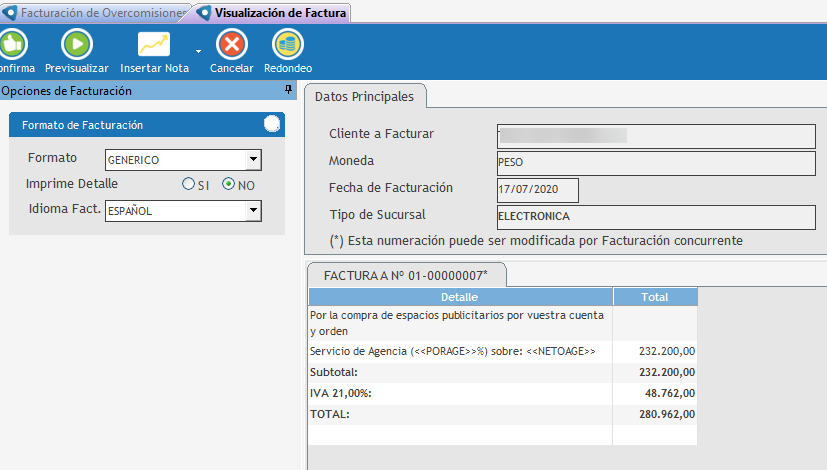Click the Total column header
827x470 pixels.
click(654, 297)
